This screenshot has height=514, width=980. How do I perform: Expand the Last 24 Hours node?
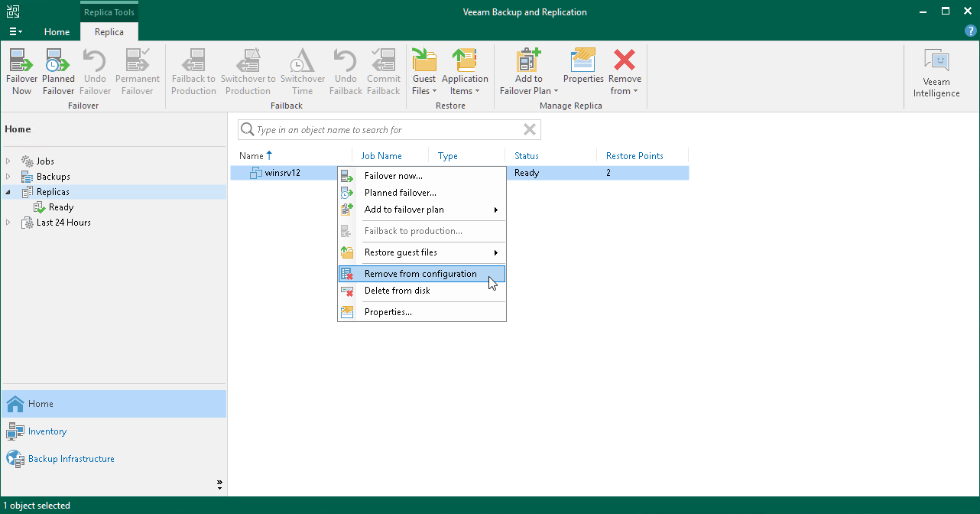(8, 223)
